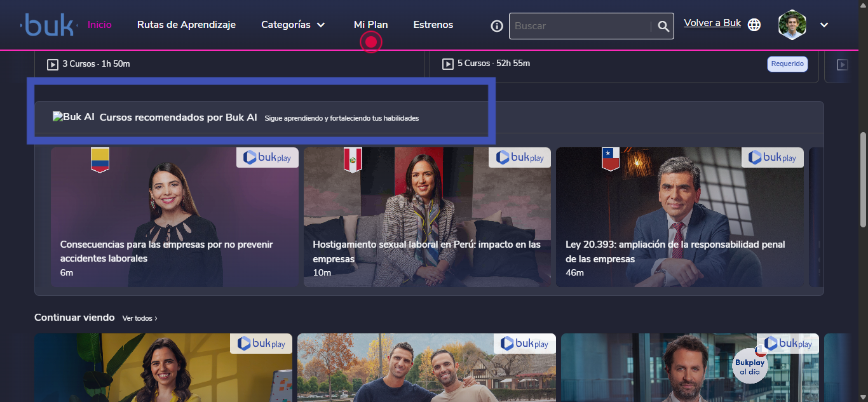This screenshot has height=402, width=868.
Task: Open the info circle icon
Action: point(497,26)
